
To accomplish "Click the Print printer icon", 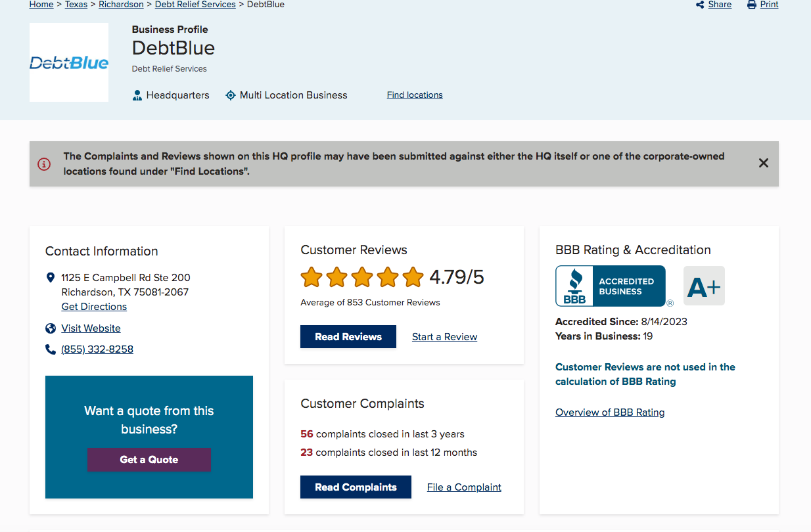I will click(752, 5).
